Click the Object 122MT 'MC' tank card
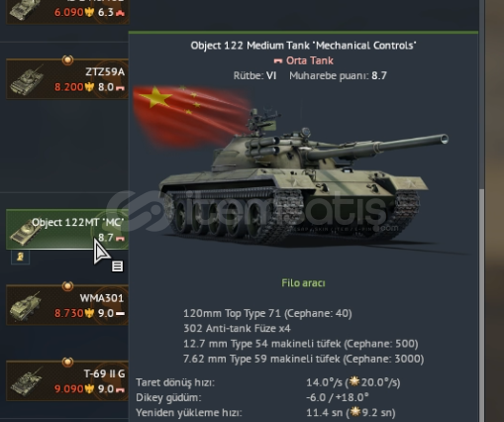This screenshot has width=504, height=422. point(67,230)
